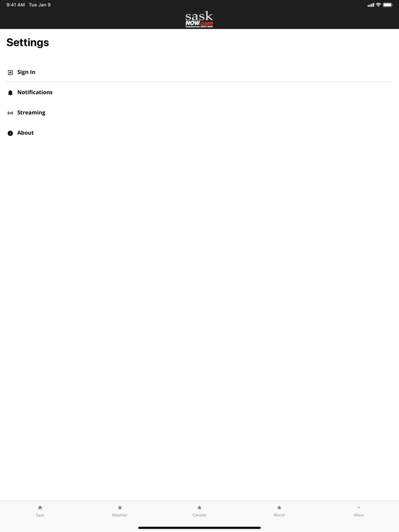Image resolution: width=399 pixels, height=532 pixels.
Task: Tap the About info circle icon
Action: point(10,133)
